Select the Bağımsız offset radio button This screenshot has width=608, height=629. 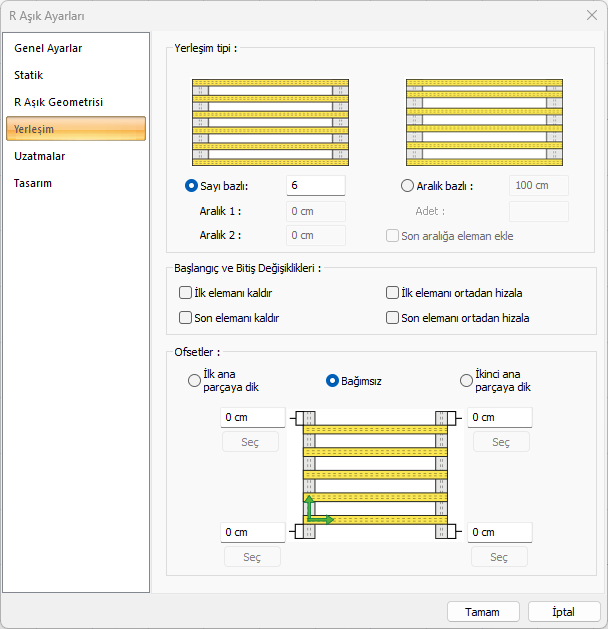pyautogui.click(x=333, y=381)
